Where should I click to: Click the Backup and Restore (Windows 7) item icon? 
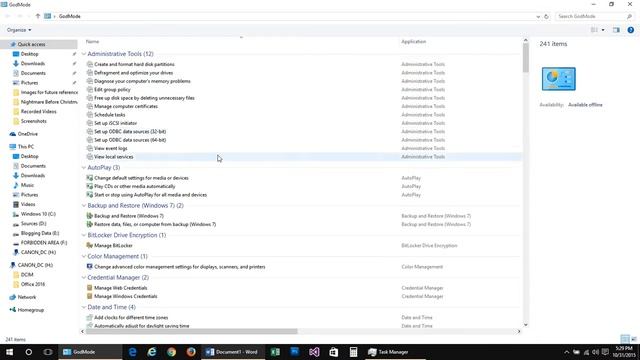(90, 216)
